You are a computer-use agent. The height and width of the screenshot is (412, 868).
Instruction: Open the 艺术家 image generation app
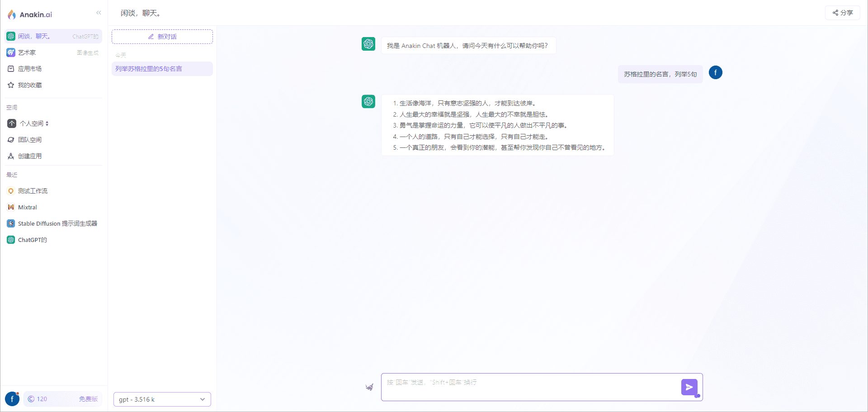[53, 52]
